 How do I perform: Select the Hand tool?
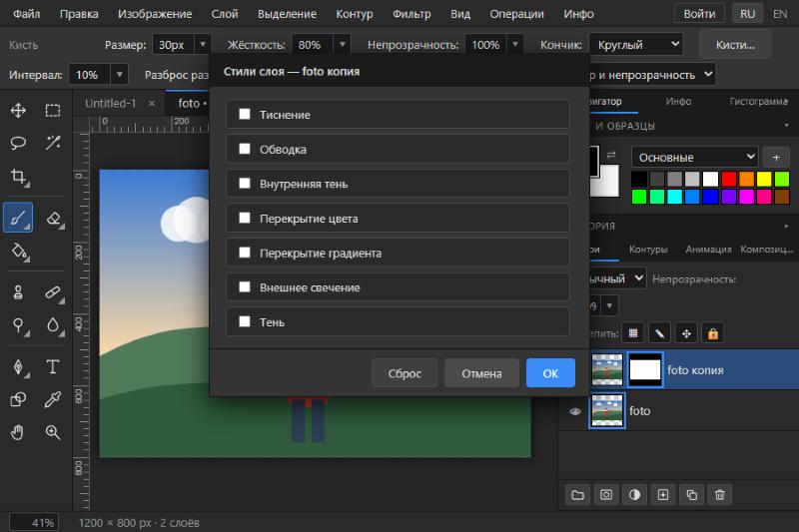[x=18, y=432]
